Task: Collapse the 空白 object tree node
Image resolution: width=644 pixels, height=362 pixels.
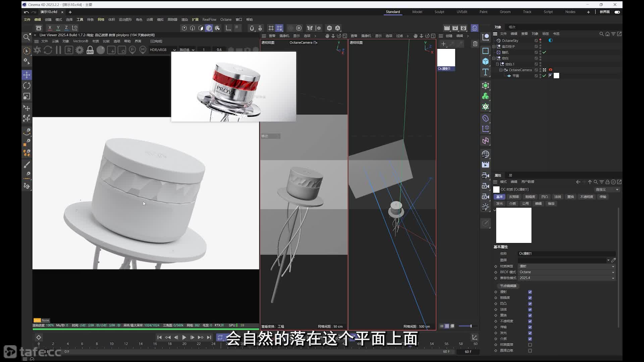Action: click(x=494, y=58)
